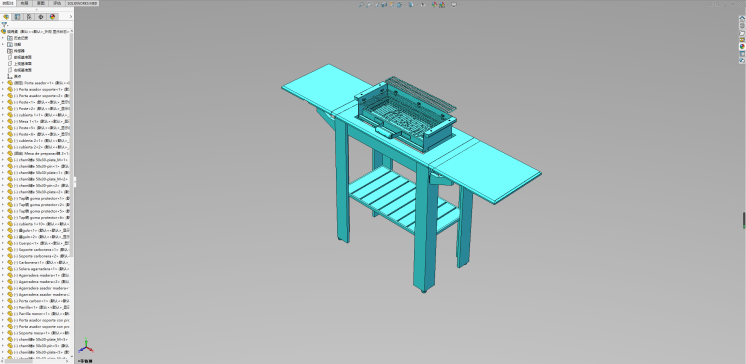The image size is (746, 364).
Task: Open the PropertyManager panel tab
Action: click(x=18, y=17)
